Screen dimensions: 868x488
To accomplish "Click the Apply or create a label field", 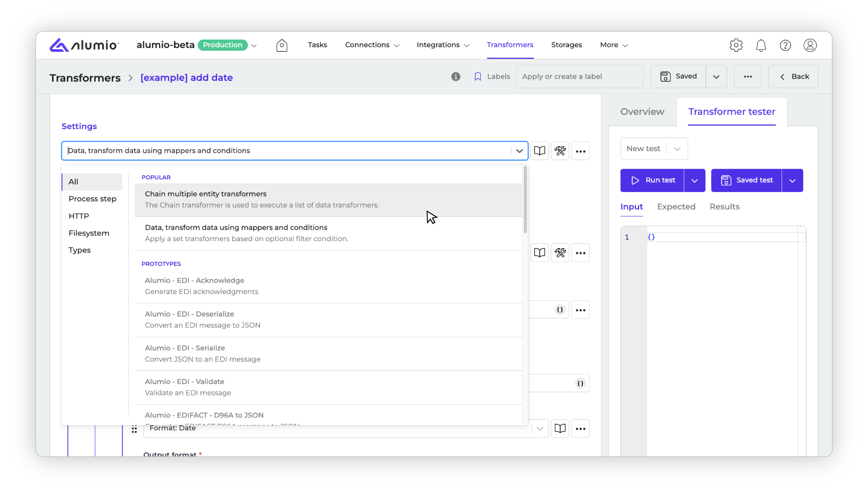I will click(x=580, y=76).
